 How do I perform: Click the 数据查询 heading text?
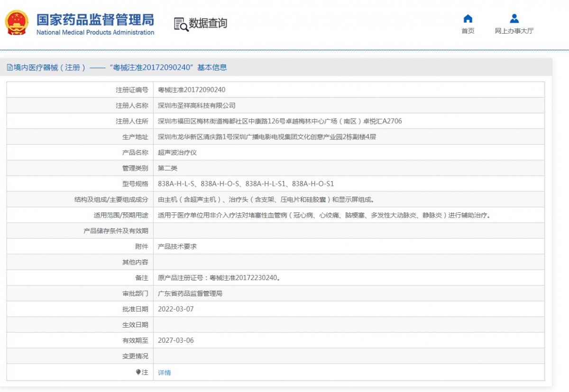208,23
